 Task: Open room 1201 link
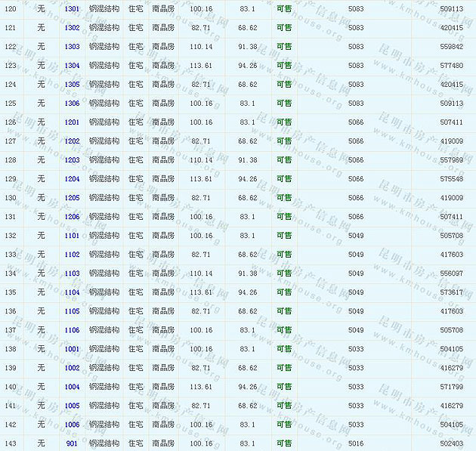(72, 122)
